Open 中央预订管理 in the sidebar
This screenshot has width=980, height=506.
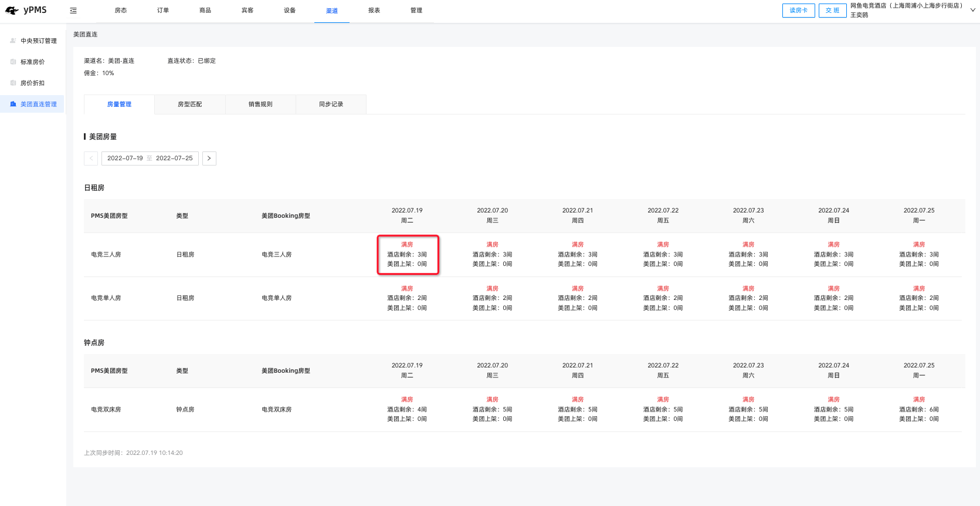(x=39, y=41)
